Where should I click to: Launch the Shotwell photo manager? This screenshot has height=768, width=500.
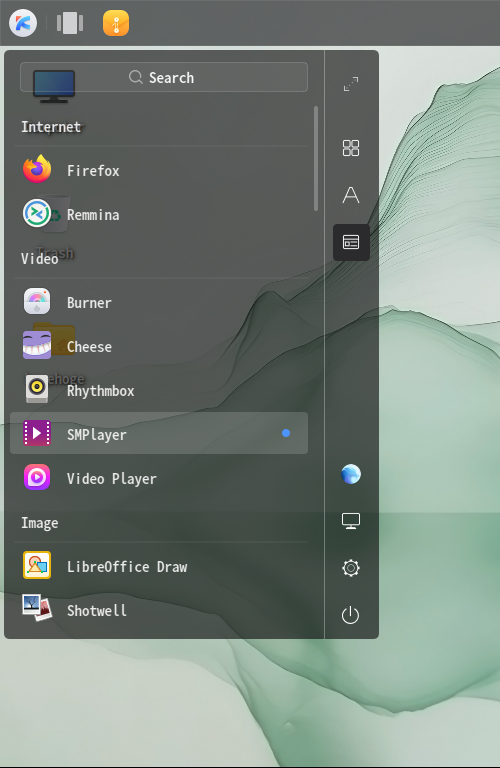(x=159, y=610)
